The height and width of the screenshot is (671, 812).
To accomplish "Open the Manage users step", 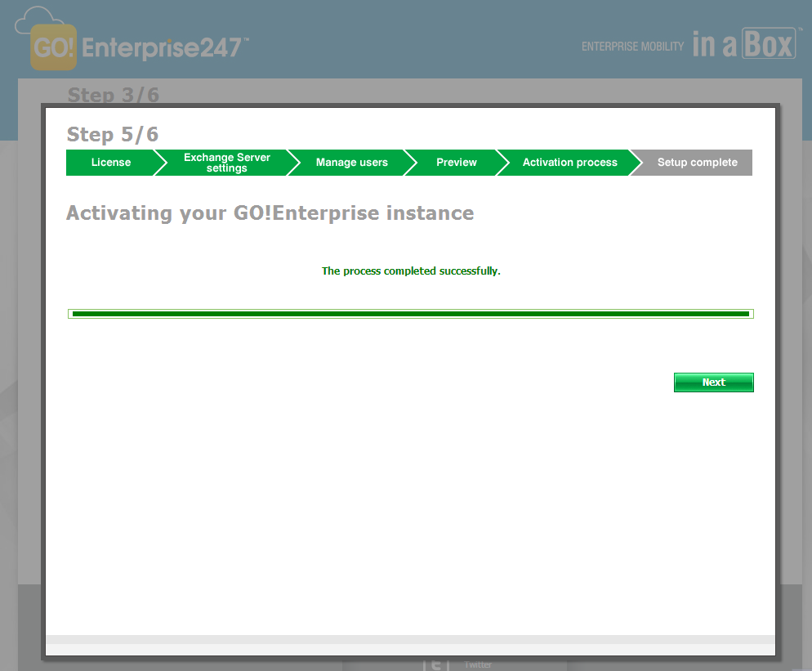I will pos(351,163).
